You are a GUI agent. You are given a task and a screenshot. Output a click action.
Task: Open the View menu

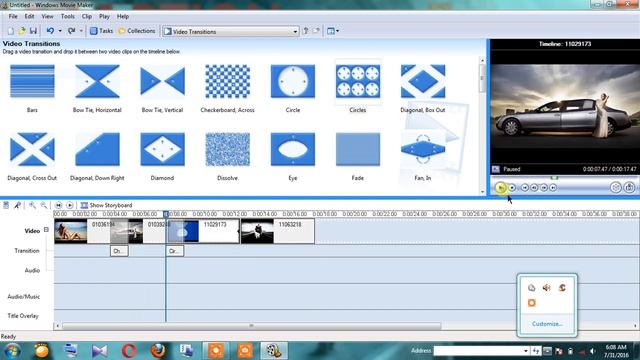pos(47,17)
